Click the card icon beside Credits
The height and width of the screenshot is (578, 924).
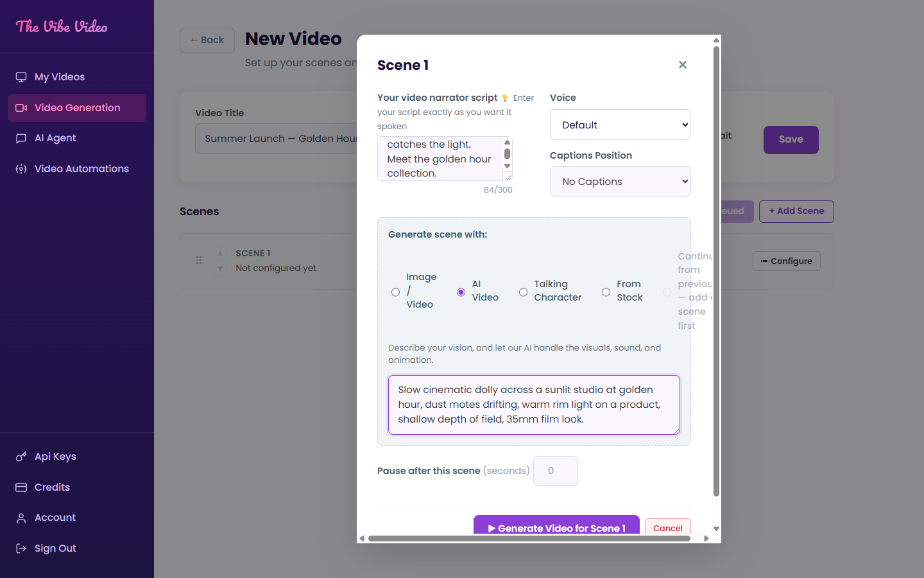21,487
